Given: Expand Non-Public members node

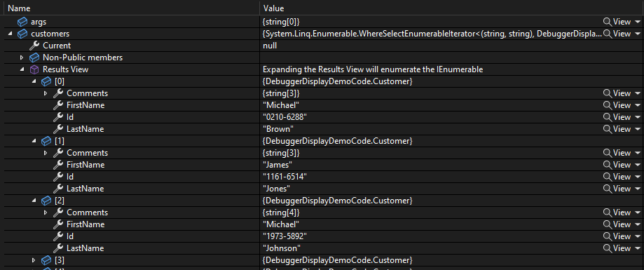Looking at the screenshot, I should coord(22,58).
